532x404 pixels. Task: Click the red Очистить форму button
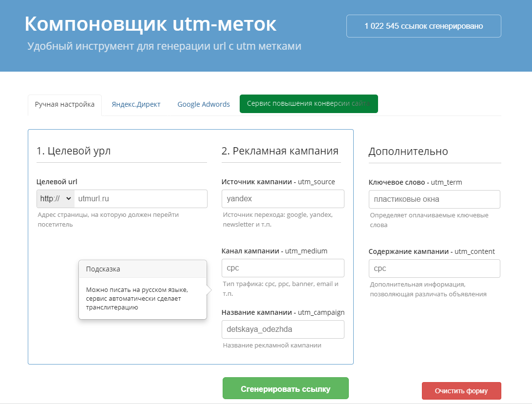(x=461, y=391)
